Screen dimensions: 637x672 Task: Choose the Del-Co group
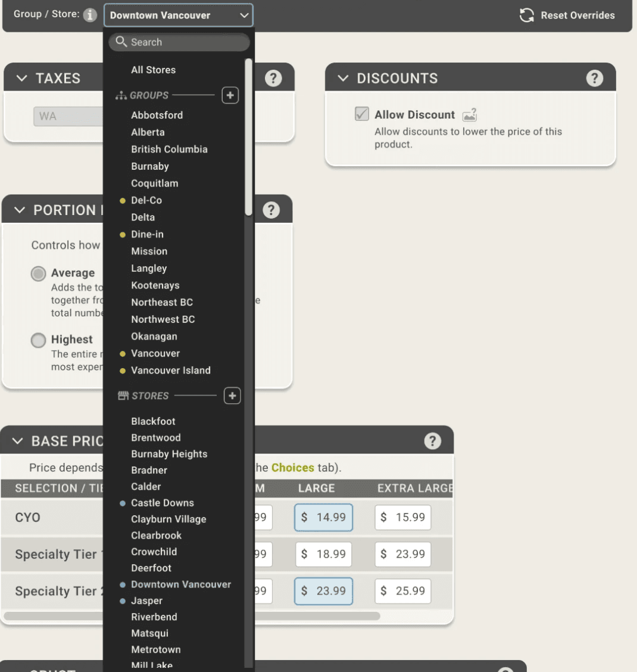coord(146,200)
